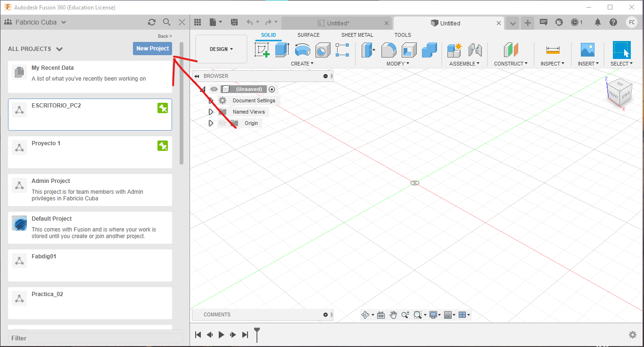Activate the Select tool icon
644x347 pixels.
[621, 50]
